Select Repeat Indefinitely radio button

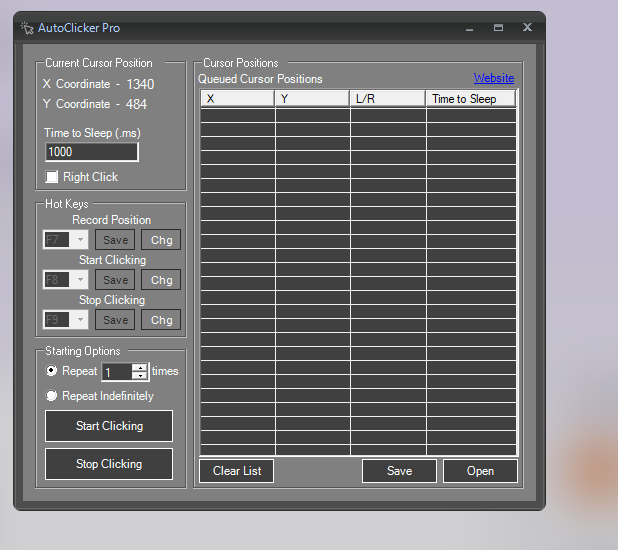tap(51, 395)
